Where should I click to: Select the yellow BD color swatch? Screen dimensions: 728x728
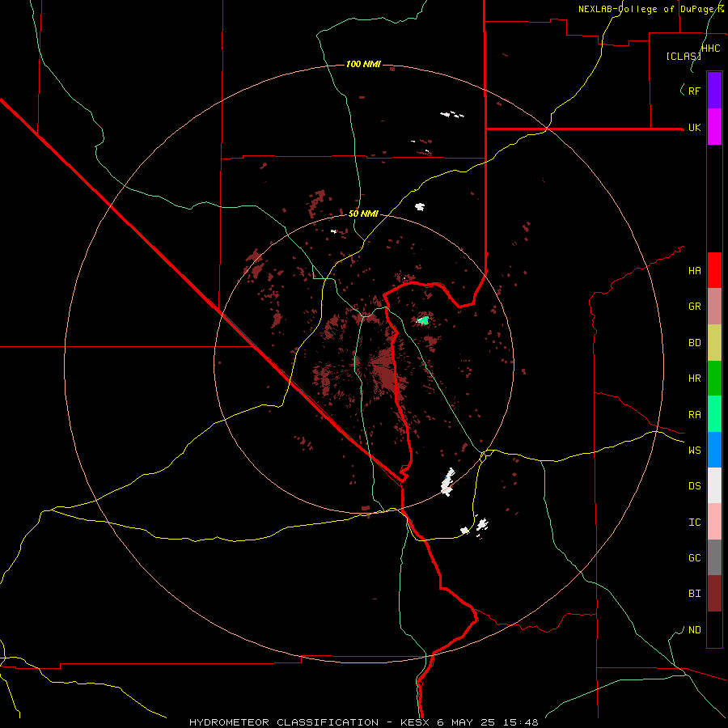(x=714, y=342)
